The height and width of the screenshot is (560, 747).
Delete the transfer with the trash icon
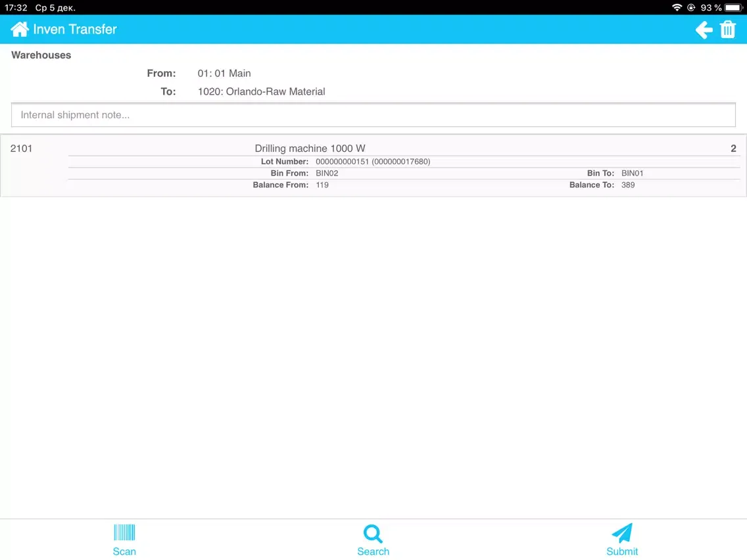[x=727, y=30]
